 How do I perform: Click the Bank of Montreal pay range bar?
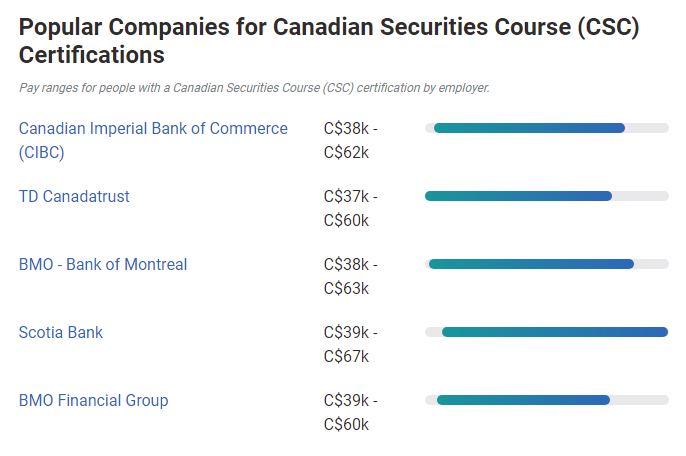(547, 264)
